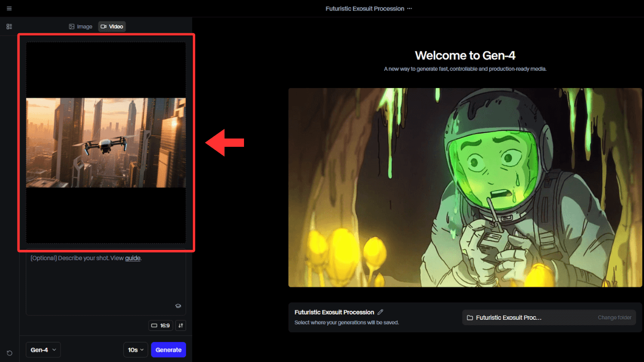Open the hamburger menu icon
This screenshot has width=644, height=362.
click(x=9, y=9)
